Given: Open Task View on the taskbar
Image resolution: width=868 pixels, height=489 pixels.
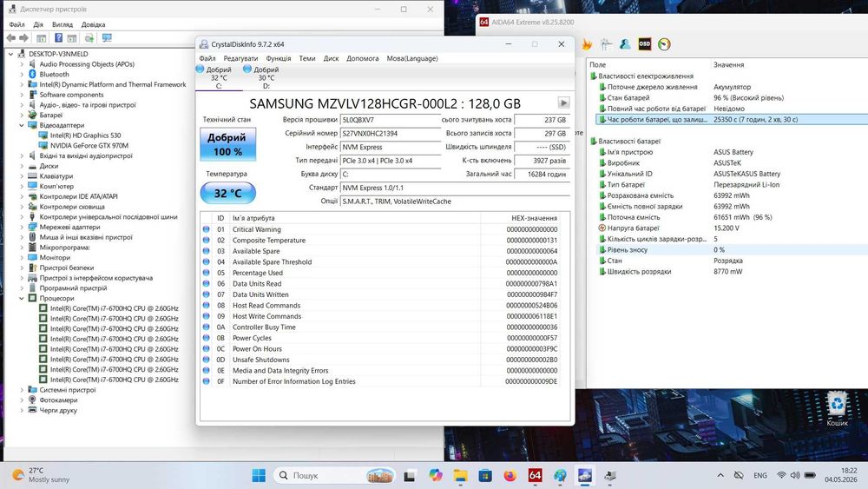Looking at the screenshot, I should pos(410,475).
